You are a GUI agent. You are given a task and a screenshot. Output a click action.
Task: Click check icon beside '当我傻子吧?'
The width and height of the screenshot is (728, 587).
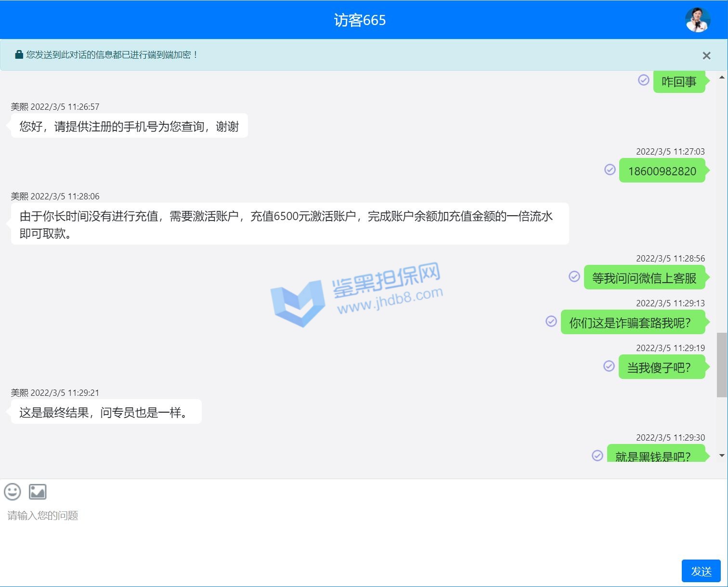coord(609,366)
